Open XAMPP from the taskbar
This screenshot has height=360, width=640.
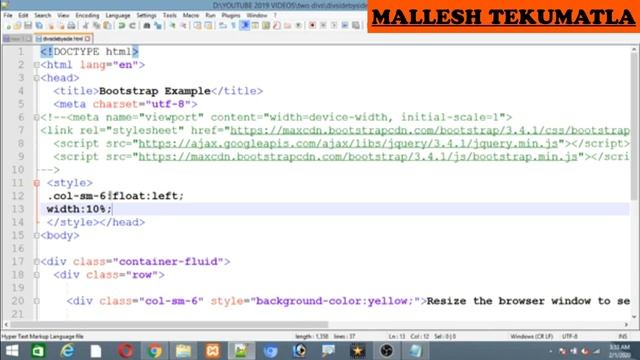213,351
